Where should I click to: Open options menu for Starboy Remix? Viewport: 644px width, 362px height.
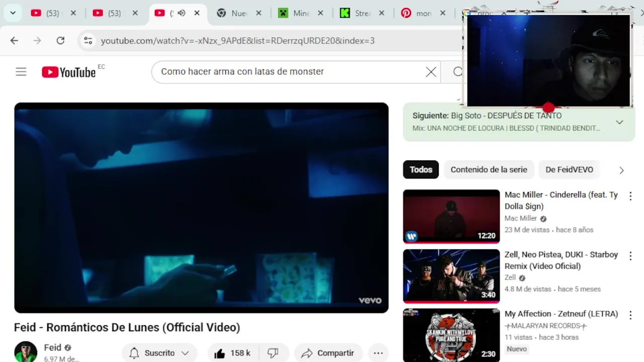pyautogui.click(x=630, y=255)
